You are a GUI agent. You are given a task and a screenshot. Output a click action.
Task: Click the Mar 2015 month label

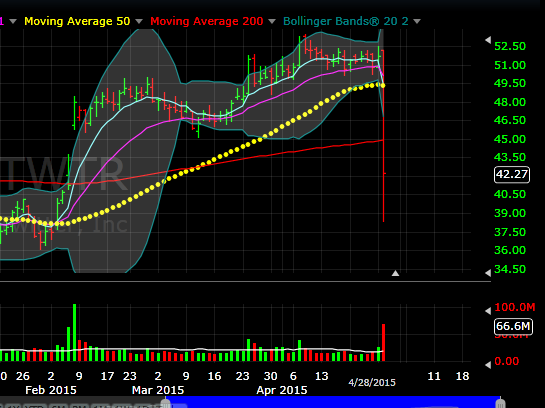coord(158,390)
